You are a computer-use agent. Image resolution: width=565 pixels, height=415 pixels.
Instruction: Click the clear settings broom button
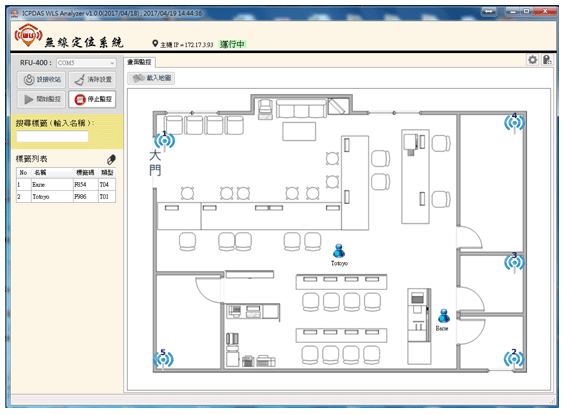point(92,80)
